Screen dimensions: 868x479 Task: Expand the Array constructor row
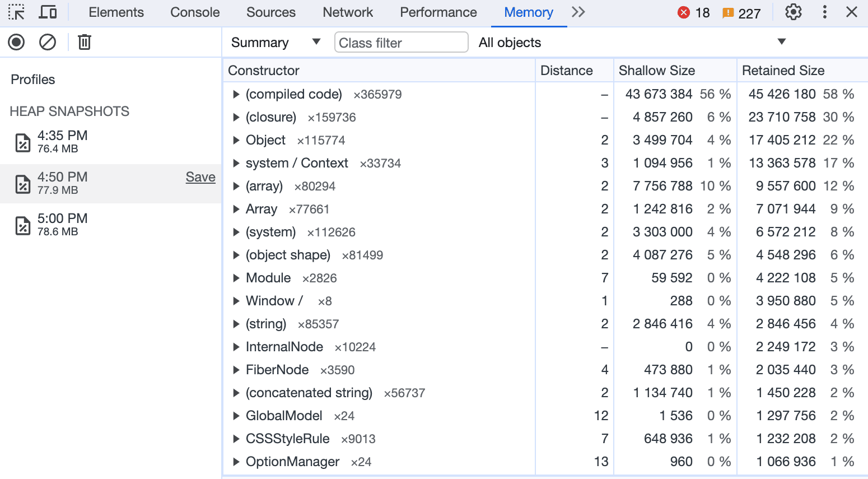click(236, 210)
